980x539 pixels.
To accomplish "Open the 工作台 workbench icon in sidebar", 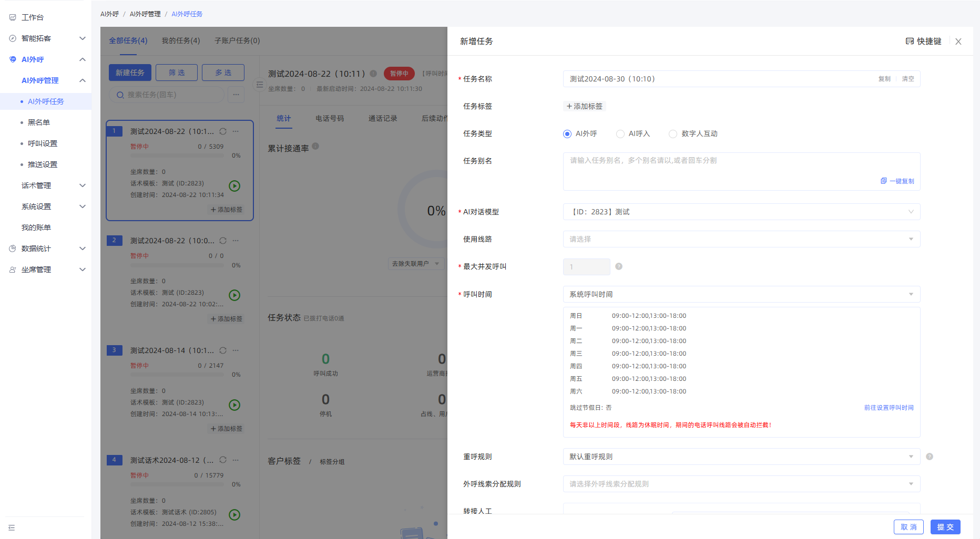I will pyautogui.click(x=13, y=17).
